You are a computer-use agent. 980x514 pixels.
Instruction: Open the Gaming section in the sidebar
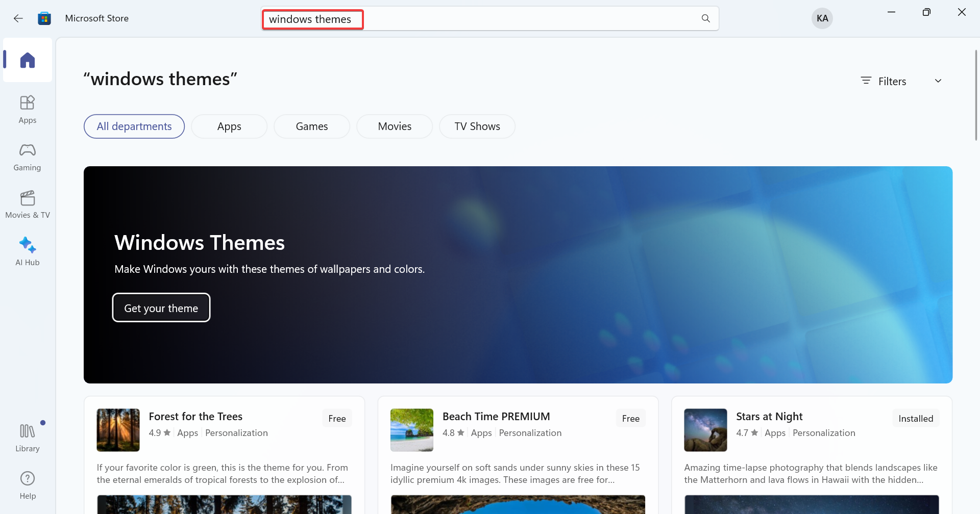coord(28,157)
